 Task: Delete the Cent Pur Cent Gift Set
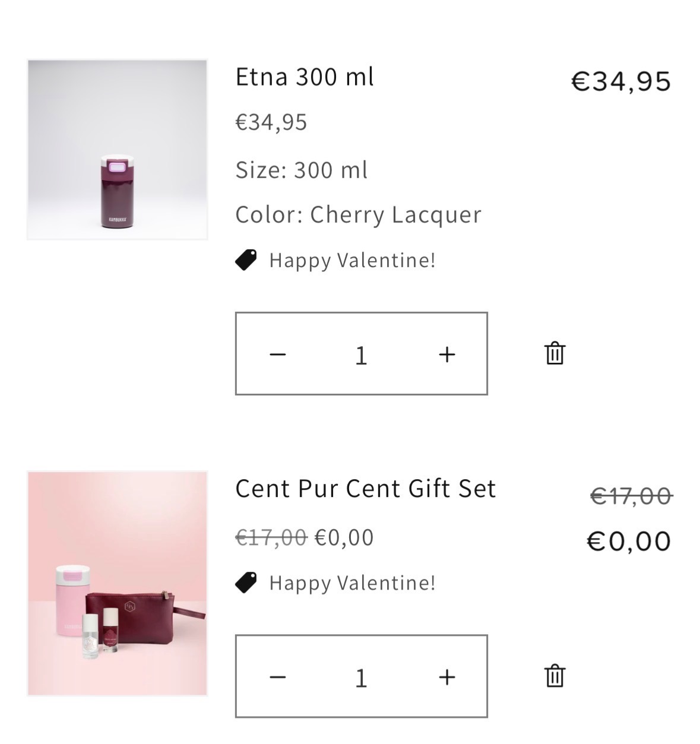pos(555,676)
